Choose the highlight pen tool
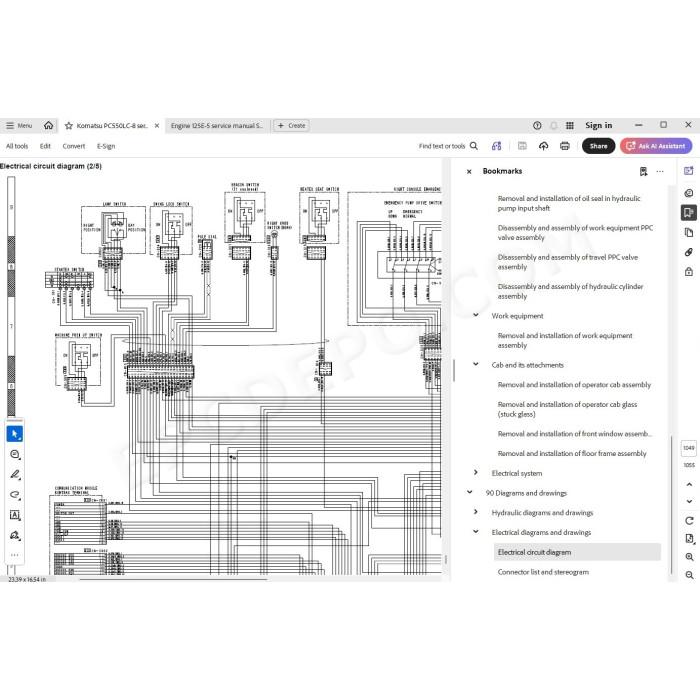 (15, 475)
